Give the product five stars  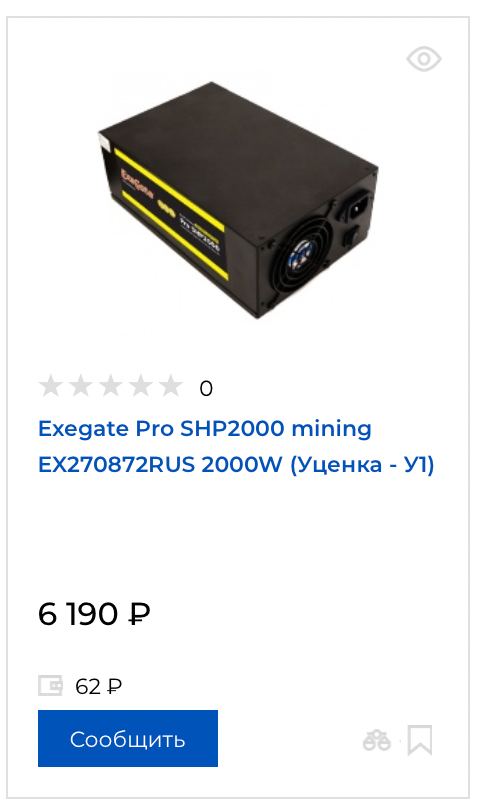(x=170, y=386)
